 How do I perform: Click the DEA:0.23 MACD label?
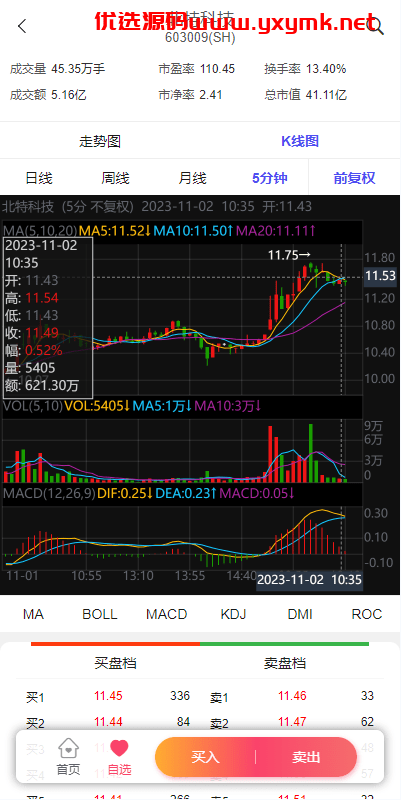click(186, 493)
